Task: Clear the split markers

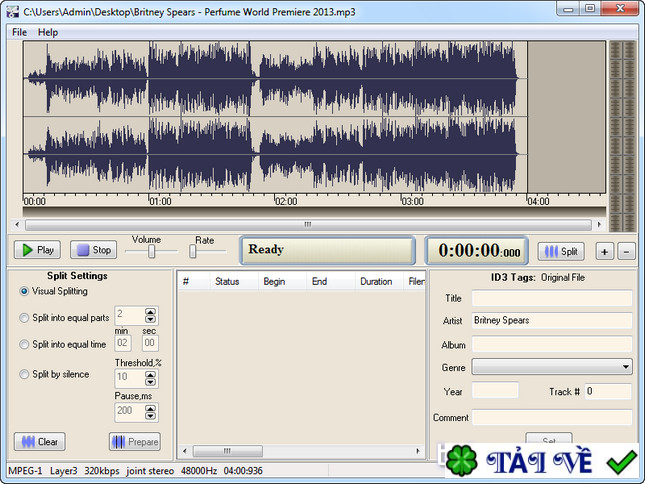Action: (x=39, y=441)
